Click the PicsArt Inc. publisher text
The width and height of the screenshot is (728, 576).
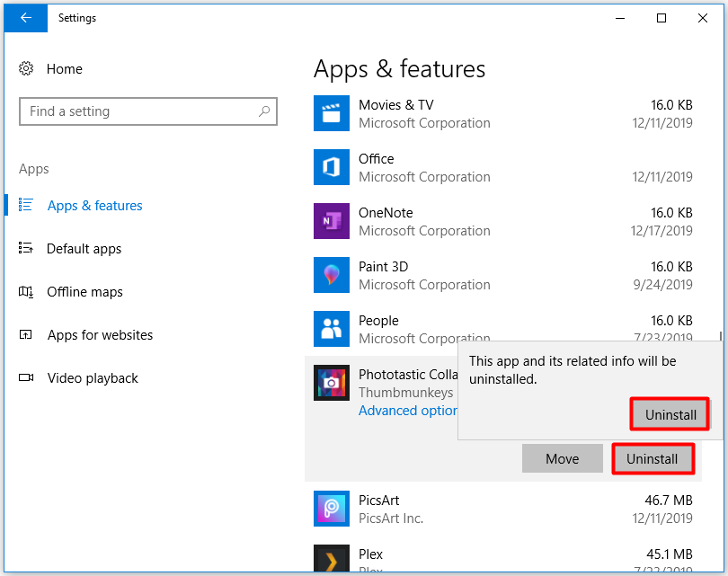391,518
